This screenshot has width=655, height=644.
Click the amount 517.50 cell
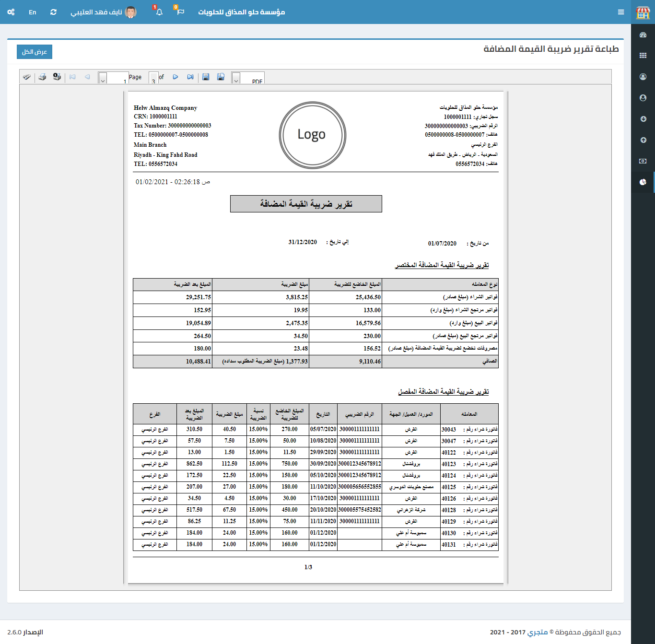pos(195,510)
